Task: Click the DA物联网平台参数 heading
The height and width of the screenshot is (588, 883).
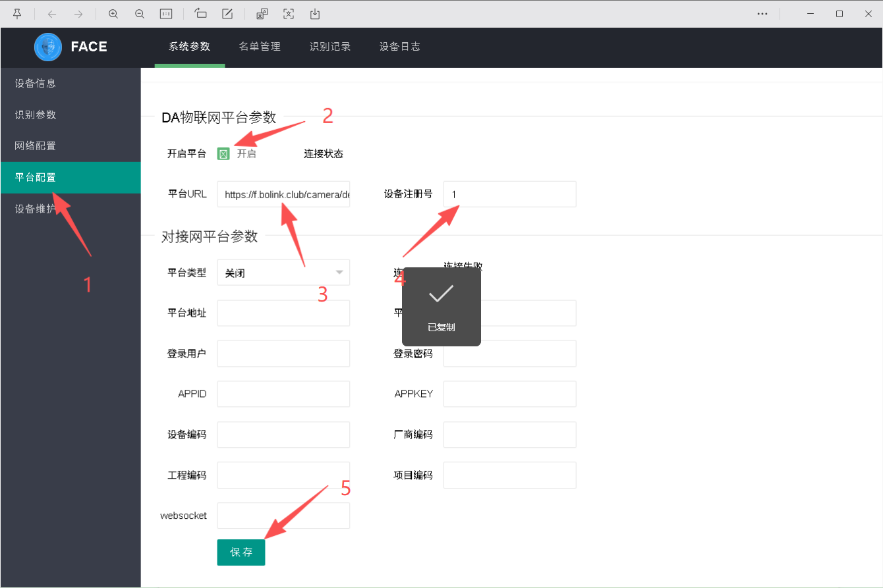Action: [219, 117]
